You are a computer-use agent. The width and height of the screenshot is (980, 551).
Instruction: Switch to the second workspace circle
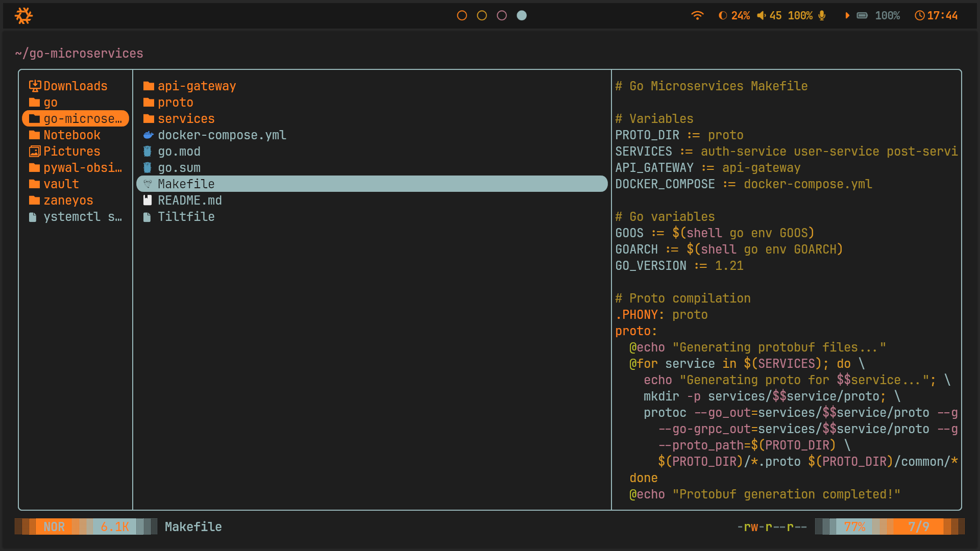tap(482, 16)
